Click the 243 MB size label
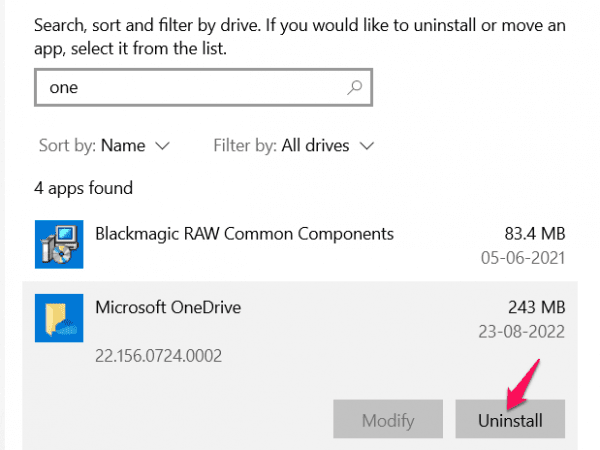The height and width of the screenshot is (450, 600). pyautogui.click(x=538, y=304)
